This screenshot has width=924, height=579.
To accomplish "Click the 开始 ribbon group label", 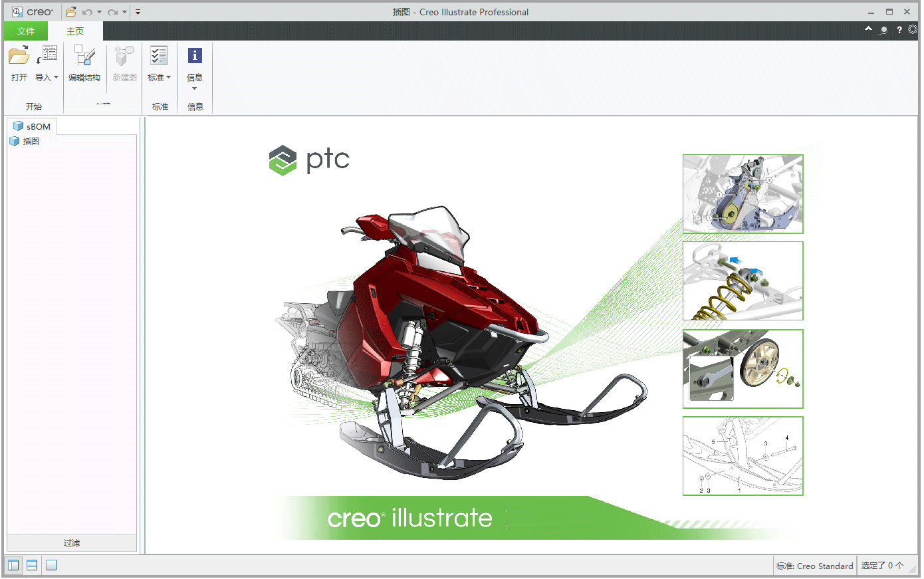I will coord(34,106).
